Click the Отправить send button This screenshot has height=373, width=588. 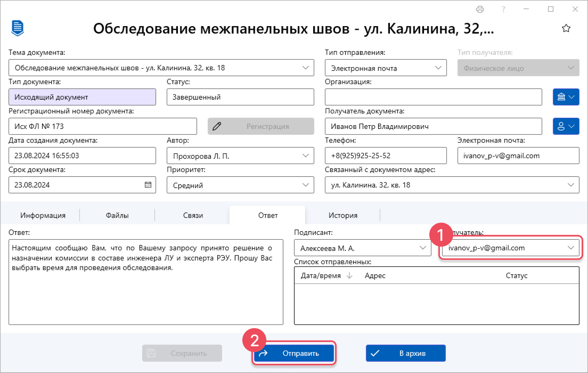pos(294,353)
